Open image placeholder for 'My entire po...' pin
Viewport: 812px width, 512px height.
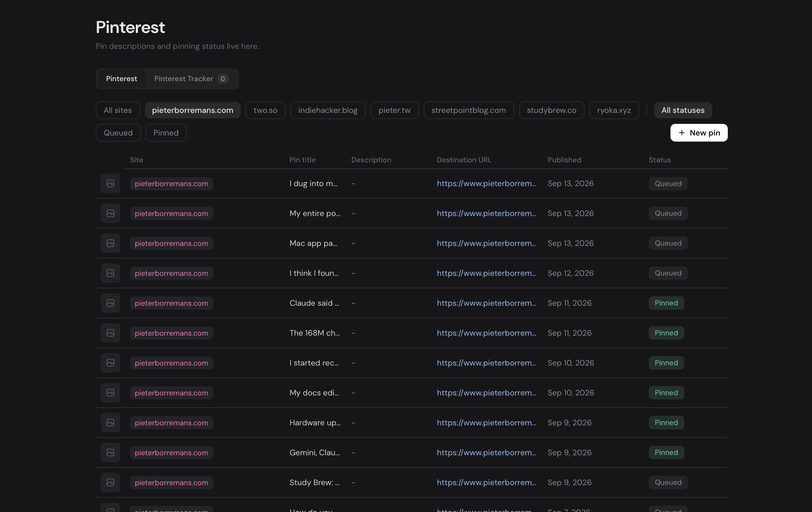pos(110,214)
